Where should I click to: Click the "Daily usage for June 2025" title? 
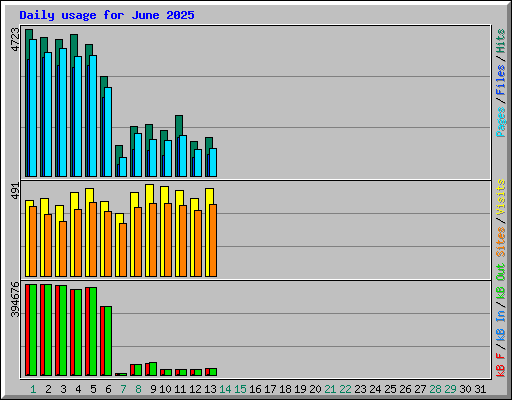tap(107, 15)
